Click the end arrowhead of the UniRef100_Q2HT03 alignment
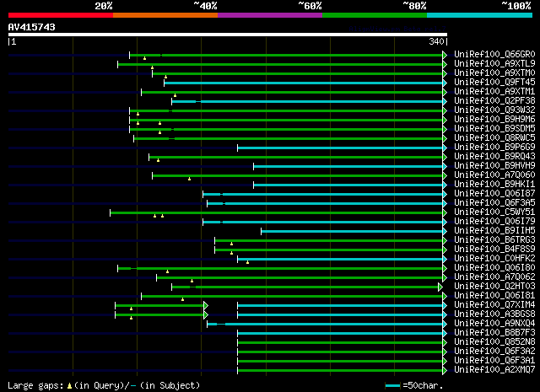 pyautogui.click(x=440, y=287)
